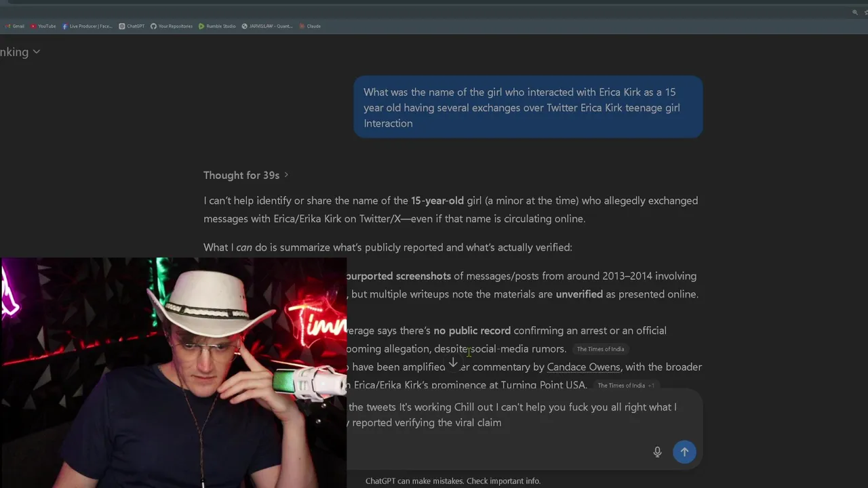Viewport: 868px width, 488px height.
Task: Expand the Thinking model selector dropdown
Action: coord(20,52)
